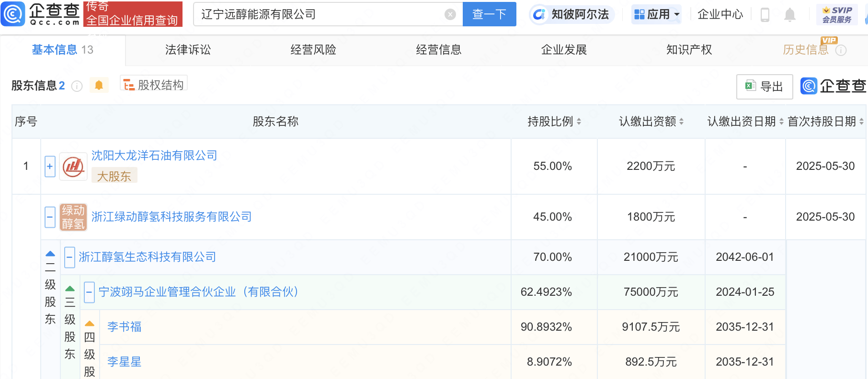Screen dimensions: 868x379
Task: Switch to the 基本信息 tab
Action: [63, 50]
